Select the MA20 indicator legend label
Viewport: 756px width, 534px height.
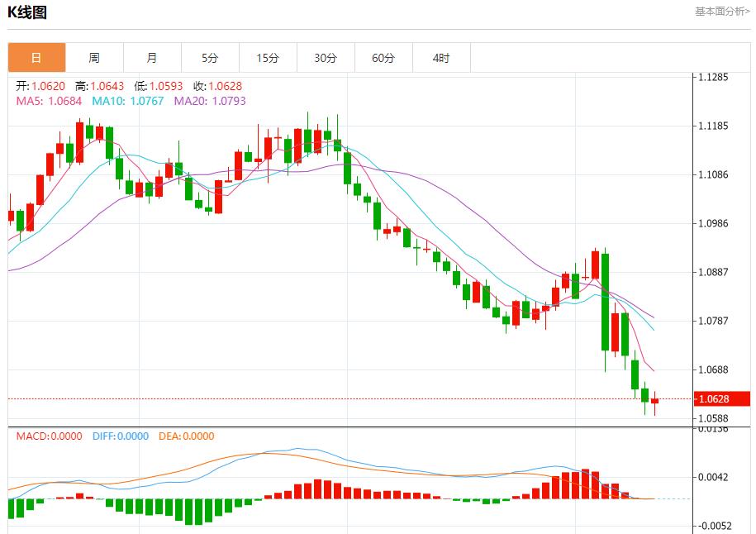click(209, 101)
